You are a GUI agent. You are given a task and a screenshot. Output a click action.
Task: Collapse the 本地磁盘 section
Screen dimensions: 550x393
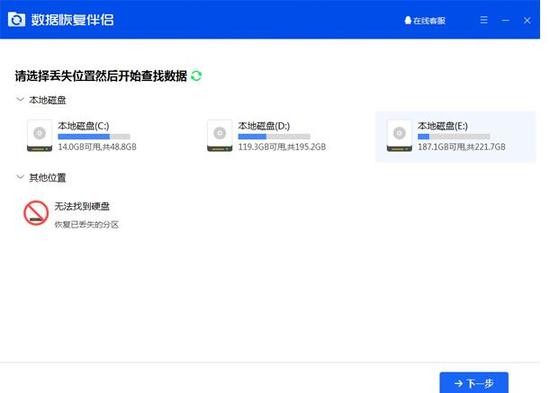(x=20, y=100)
